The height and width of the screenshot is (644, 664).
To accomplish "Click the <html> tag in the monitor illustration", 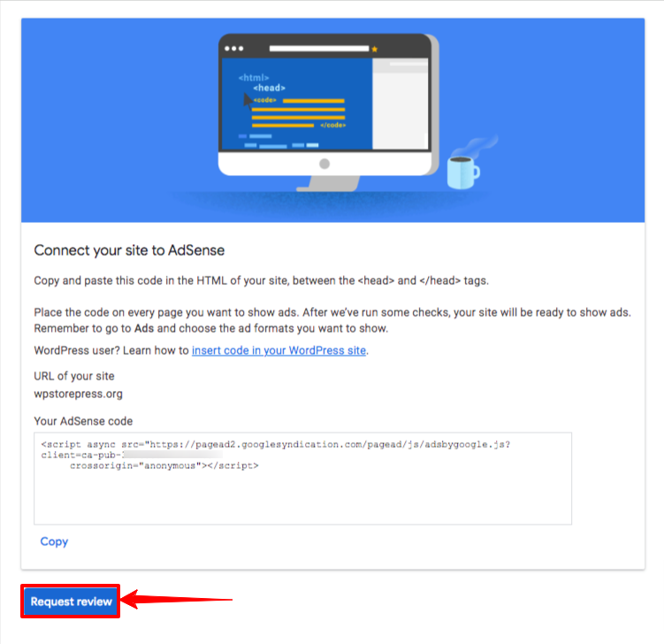I will click(x=254, y=78).
